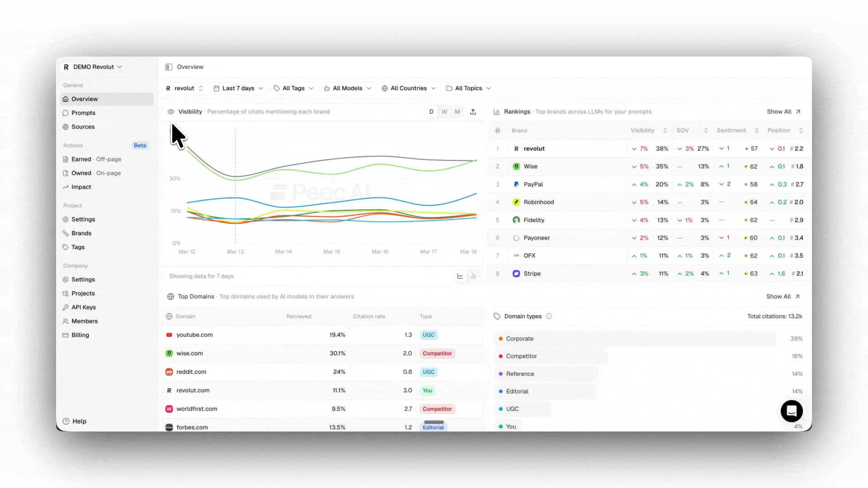Click the Top Domains globe icon
The width and height of the screenshot is (868, 488).
coord(170,296)
